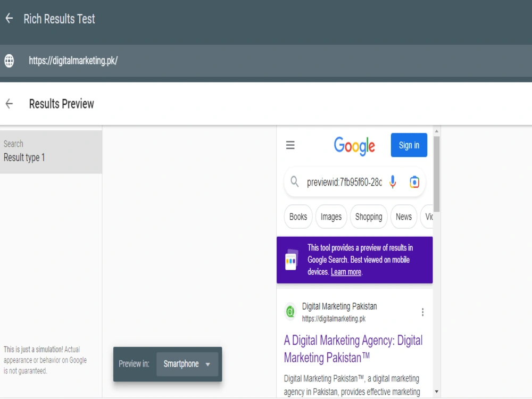Open the three-dot menu for Digital Marketing Pakistan result
Screen dimensions: 532x399
click(422, 312)
